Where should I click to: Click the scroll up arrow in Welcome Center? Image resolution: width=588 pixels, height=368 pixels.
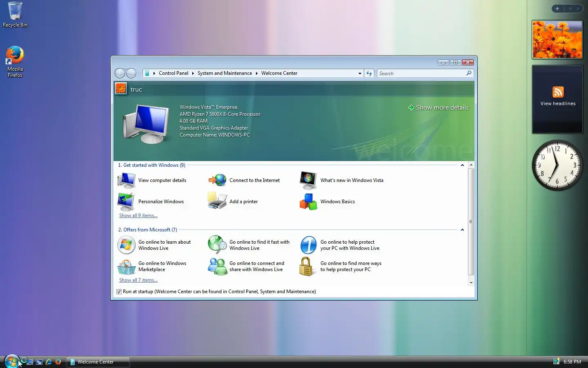coord(471,165)
